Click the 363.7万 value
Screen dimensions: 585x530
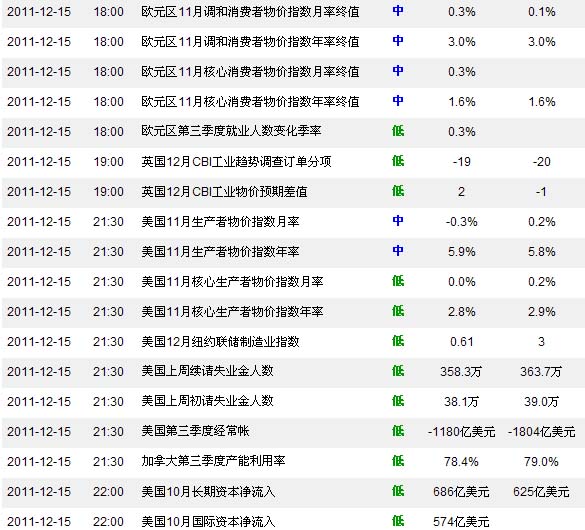click(541, 371)
